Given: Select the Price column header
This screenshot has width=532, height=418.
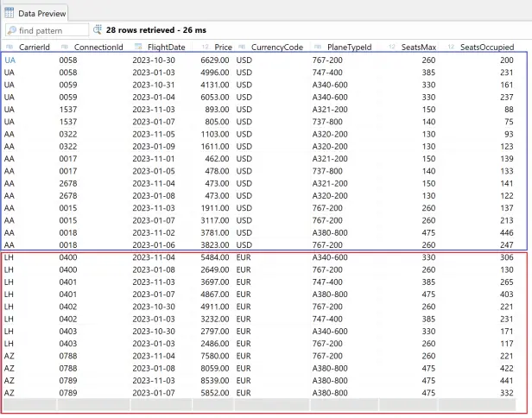Looking at the screenshot, I should coord(223,47).
